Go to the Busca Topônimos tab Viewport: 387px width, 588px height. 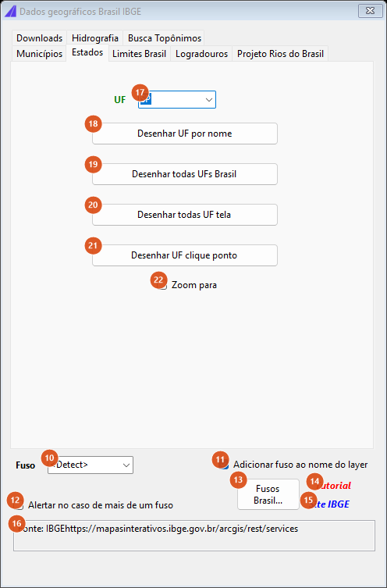165,38
